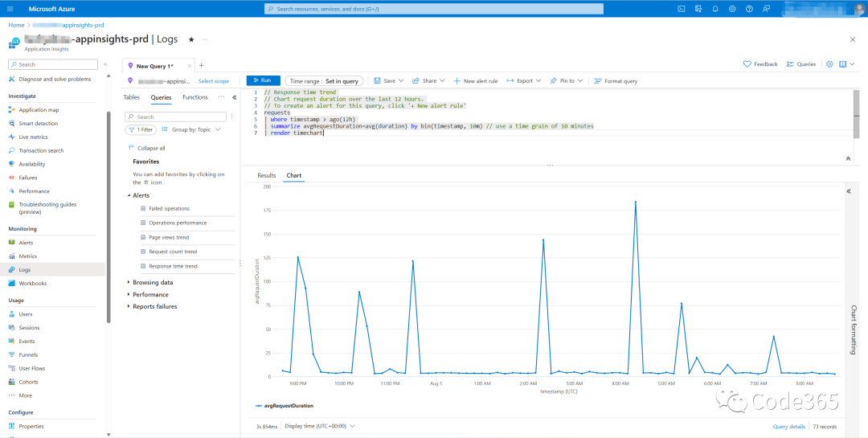This screenshot has height=438, width=868.
Task: Open the Help question mark menu
Action: point(749,9)
